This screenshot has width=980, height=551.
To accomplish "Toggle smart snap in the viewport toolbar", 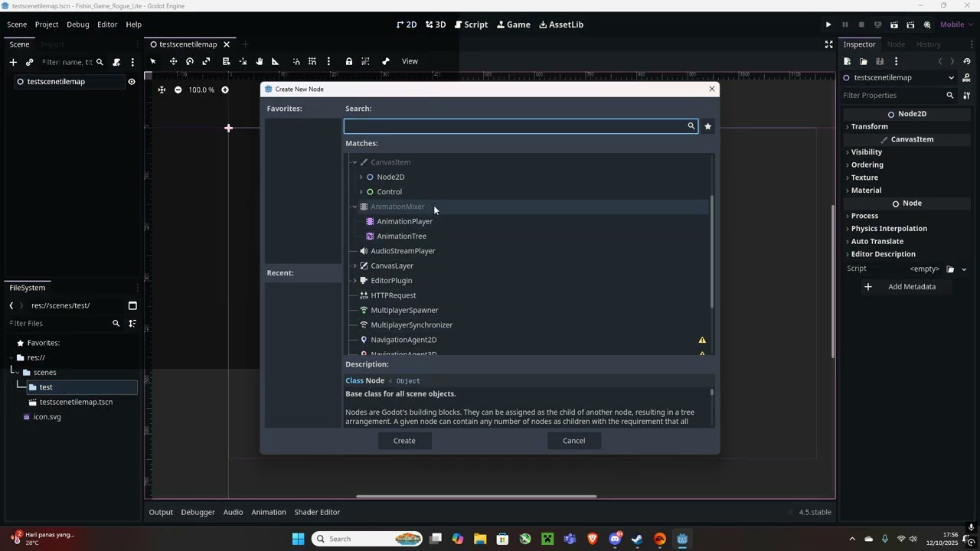I will click(296, 61).
